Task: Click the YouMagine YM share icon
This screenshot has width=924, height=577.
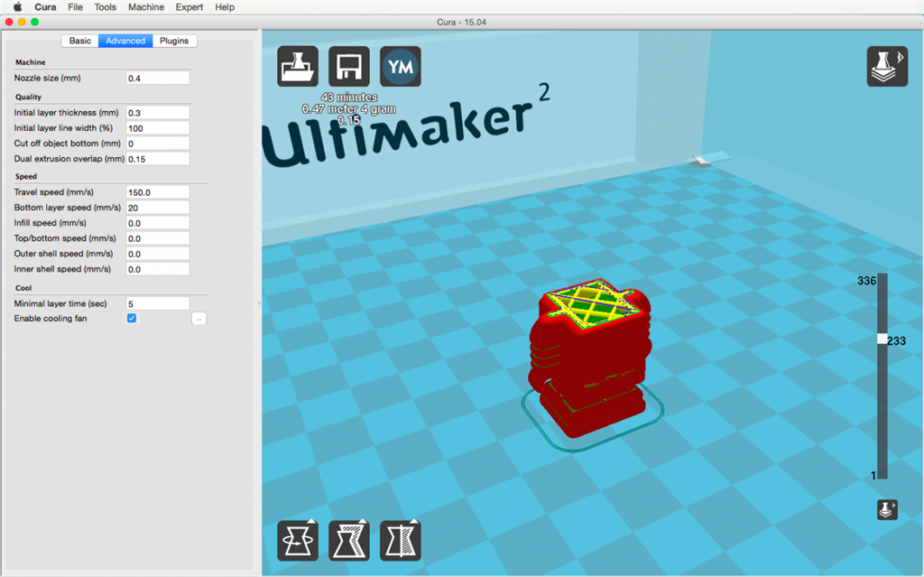Action: [x=401, y=67]
